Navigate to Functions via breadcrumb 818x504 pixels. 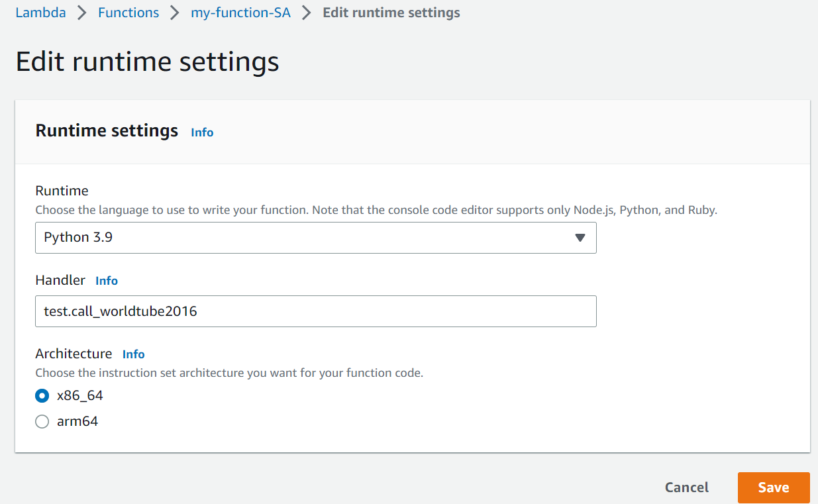tap(128, 12)
